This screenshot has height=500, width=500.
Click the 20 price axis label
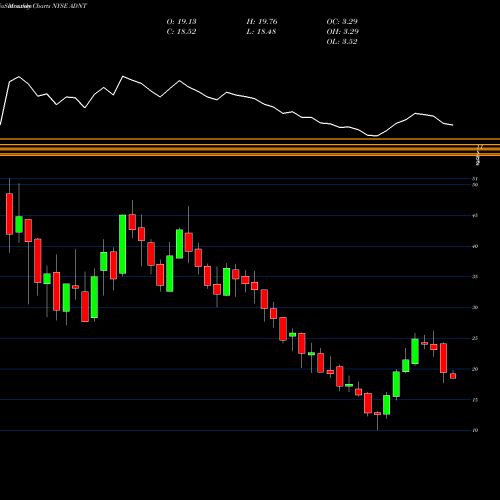(x=475, y=369)
